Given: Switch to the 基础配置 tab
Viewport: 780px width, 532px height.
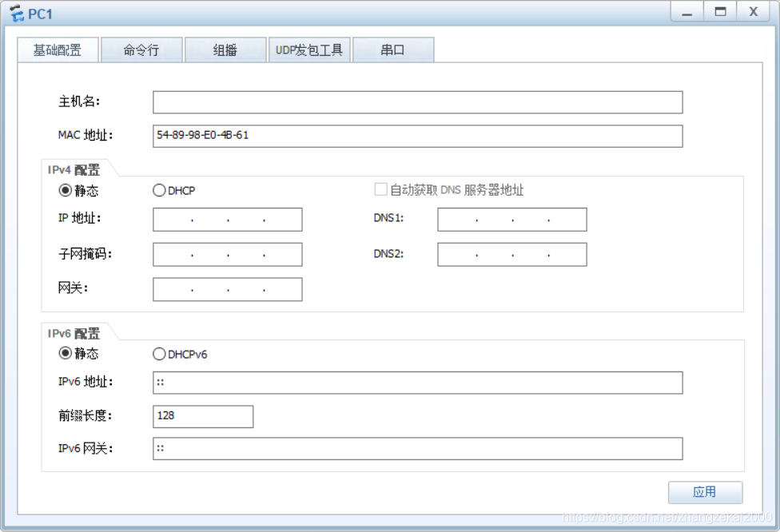Looking at the screenshot, I should click(x=58, y=50).
